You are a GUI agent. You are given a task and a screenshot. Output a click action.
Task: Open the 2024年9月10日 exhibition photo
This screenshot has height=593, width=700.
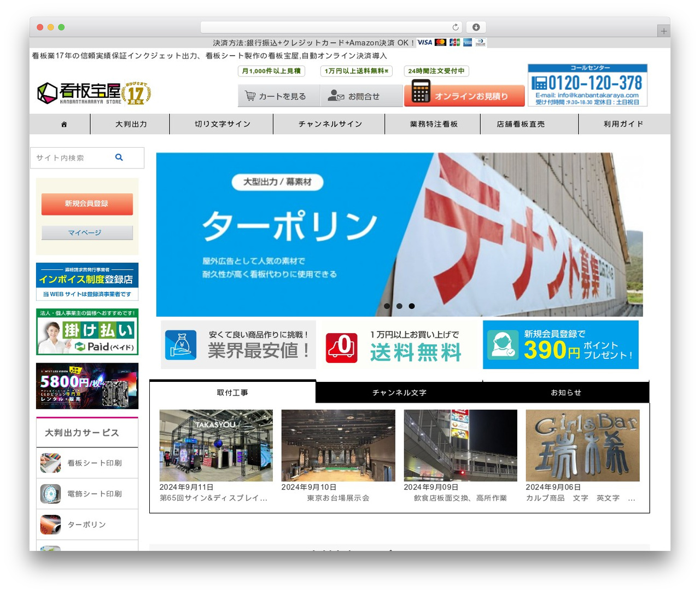pyautogui.click(x=338, y=445)
